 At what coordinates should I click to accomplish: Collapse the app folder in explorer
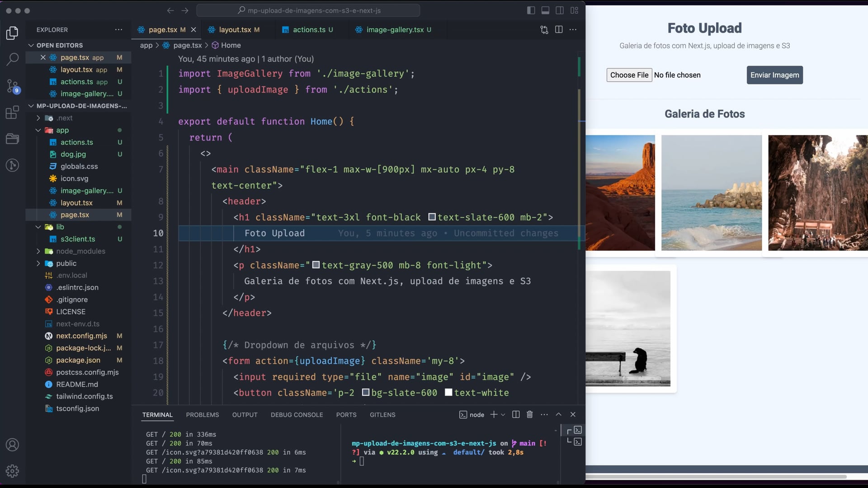[x=38, y=130]
